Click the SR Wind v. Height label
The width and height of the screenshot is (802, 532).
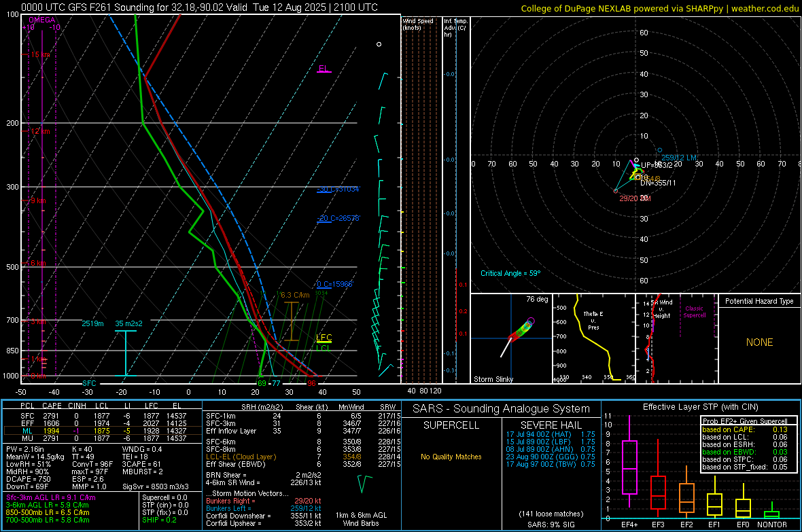(662, 309)
